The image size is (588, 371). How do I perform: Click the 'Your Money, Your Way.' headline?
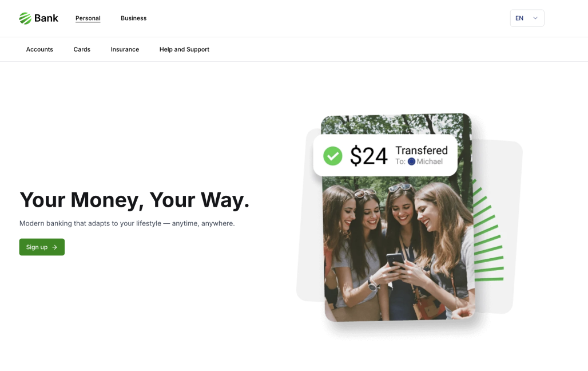(134, 200)
